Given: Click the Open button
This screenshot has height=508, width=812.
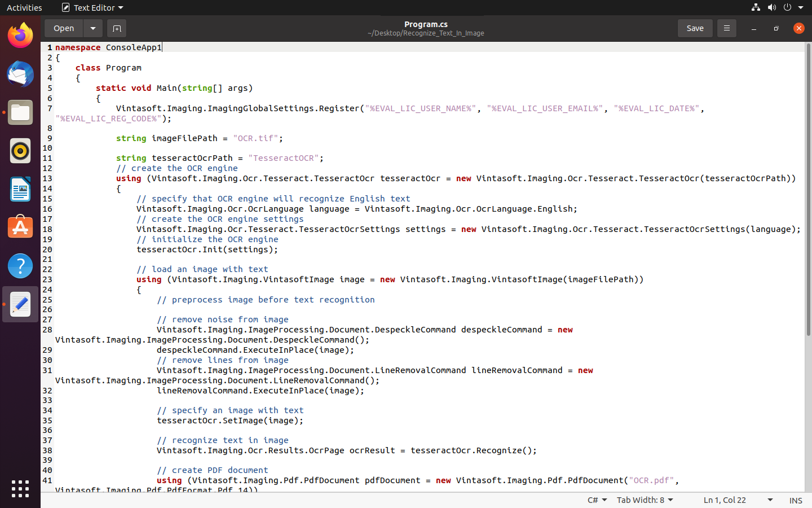Looking at the screenshot, I should click(x=64, y=28).
